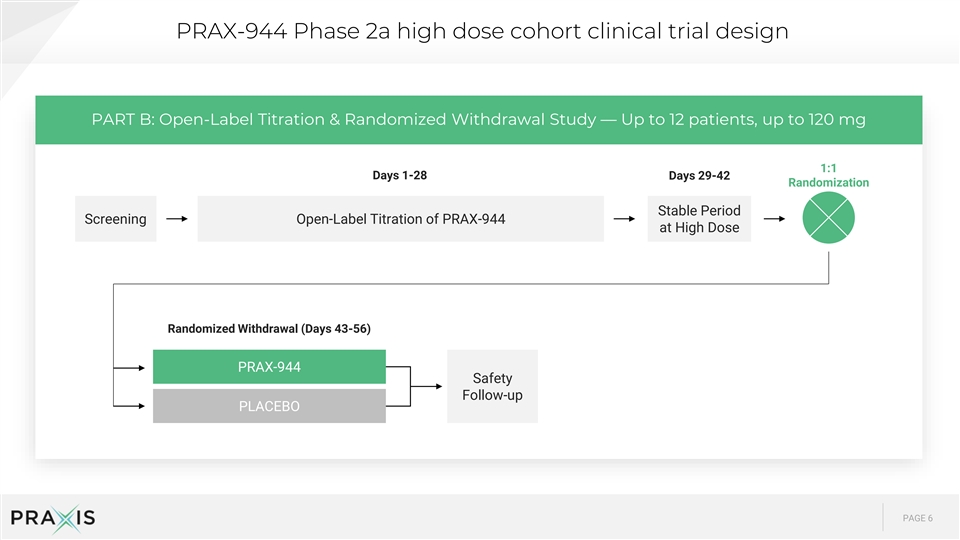Click arrow between Screening and Open-Label Titration

coord(177,219)
